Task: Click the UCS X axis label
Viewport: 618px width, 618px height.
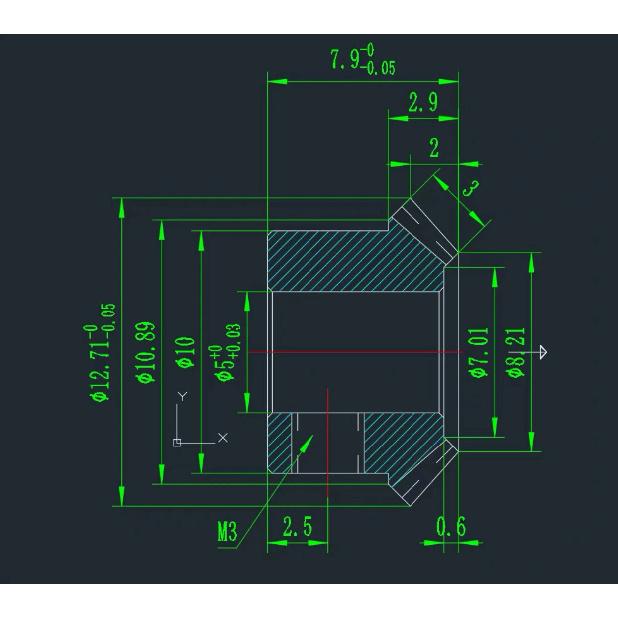Action: click(223, 437)
